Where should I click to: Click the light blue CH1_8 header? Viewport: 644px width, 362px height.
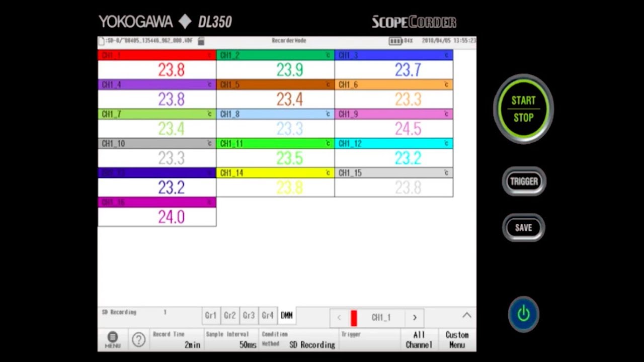pyautogui.click(x=275, y=114)
